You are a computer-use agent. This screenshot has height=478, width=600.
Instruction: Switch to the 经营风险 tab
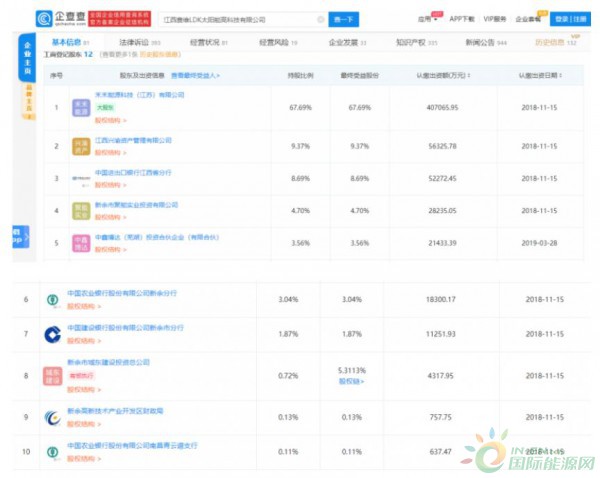tap(278, 42)
